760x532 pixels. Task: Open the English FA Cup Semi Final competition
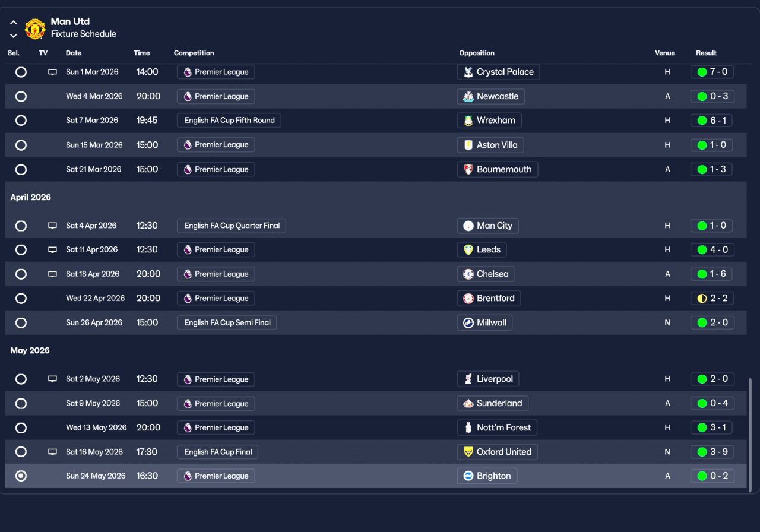coord(227,322)
